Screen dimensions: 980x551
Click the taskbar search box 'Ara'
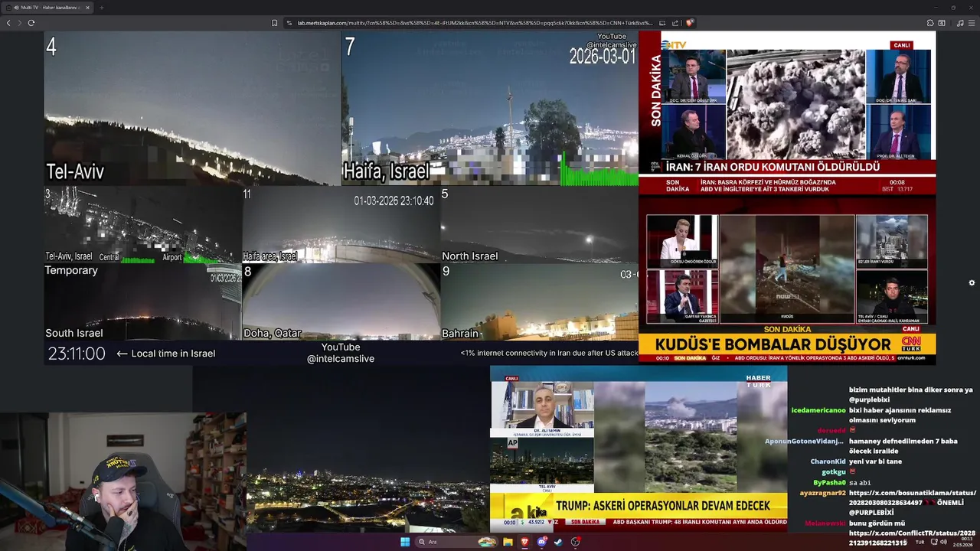pos(457,542)
